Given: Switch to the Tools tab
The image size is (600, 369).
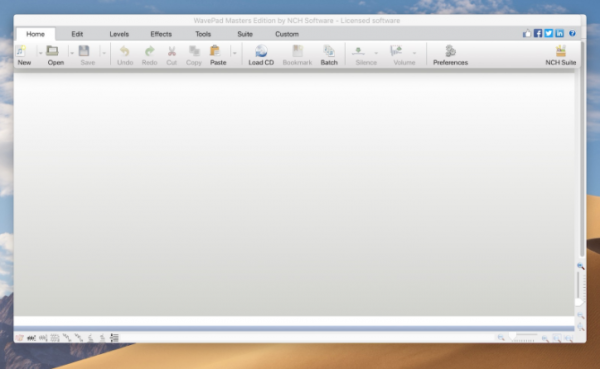Looking at the screenshot, I should coord(203,34).
